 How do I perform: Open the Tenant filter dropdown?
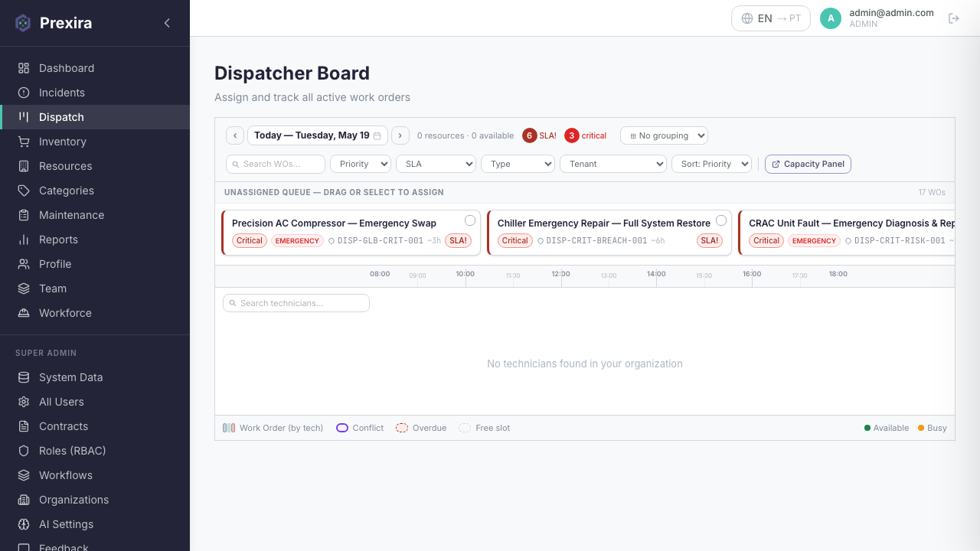coord(613,164)
